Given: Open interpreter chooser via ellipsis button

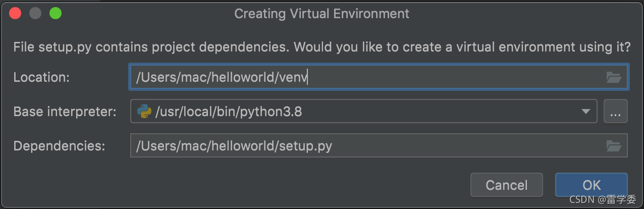Looking at the screenshot, I should click(615, 112).
